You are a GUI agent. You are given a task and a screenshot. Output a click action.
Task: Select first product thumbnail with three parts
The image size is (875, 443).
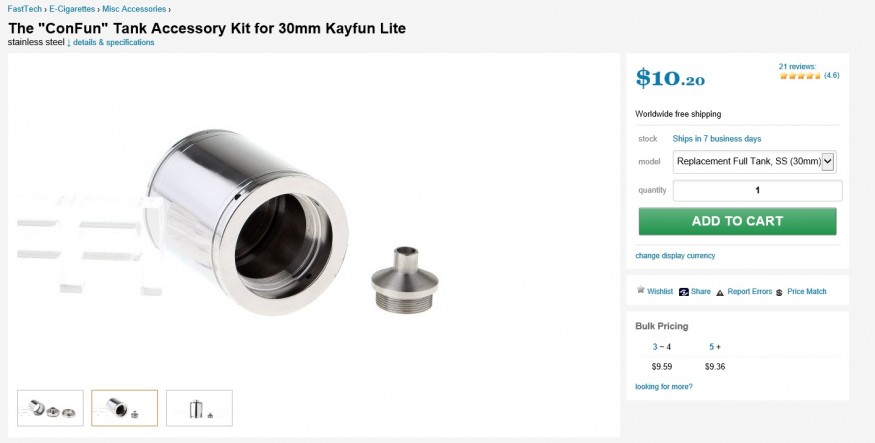click(50, 408)
